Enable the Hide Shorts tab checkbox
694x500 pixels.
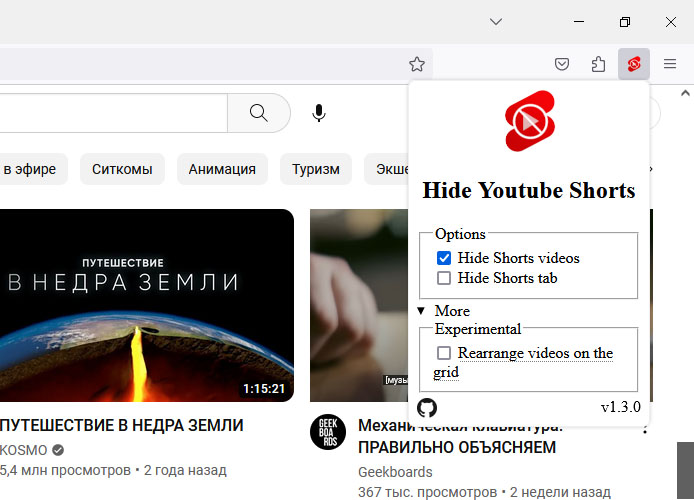tap(443, 278)
